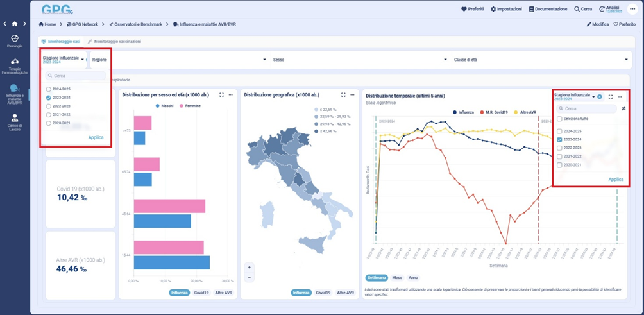Open the Patologie sidebar section

pos(15,41)
